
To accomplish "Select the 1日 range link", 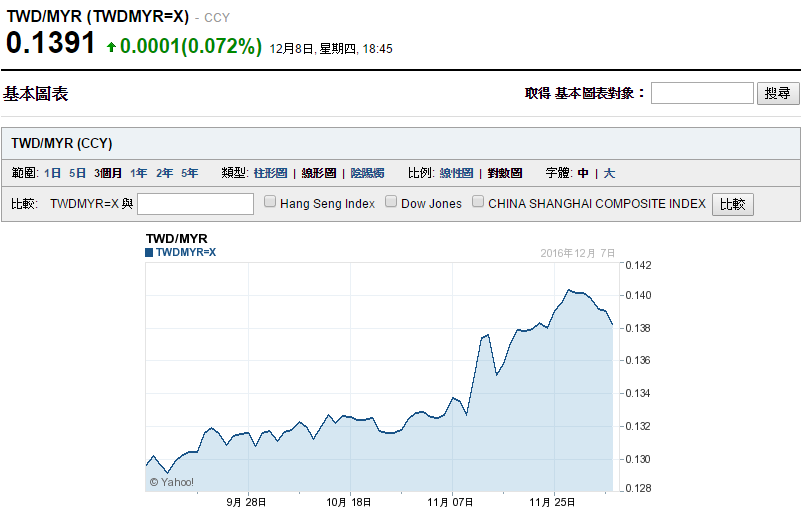I will (52, 173).
